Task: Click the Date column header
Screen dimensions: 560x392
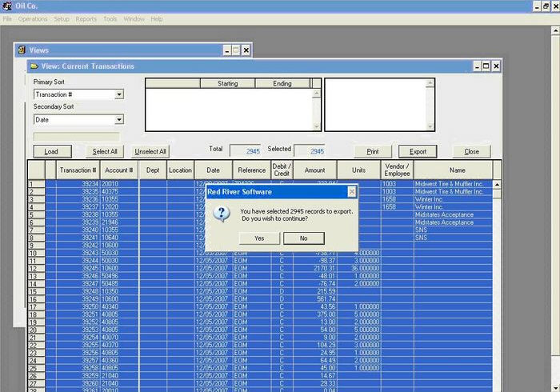Action: 214,170
